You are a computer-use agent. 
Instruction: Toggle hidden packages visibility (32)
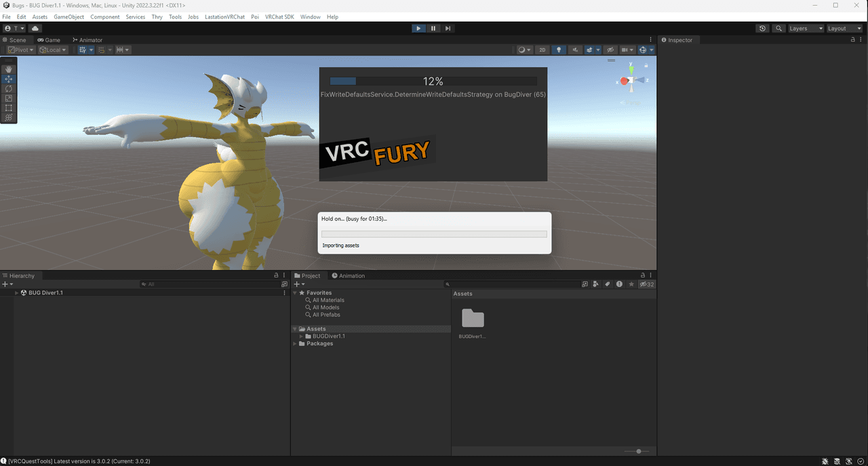pyautogui.click(x=647, y=284)
